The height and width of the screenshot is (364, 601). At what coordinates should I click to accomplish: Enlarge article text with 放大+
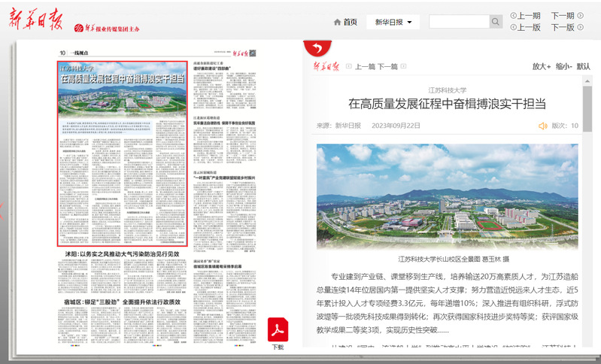pyautogui.click(x=542, y=66)
